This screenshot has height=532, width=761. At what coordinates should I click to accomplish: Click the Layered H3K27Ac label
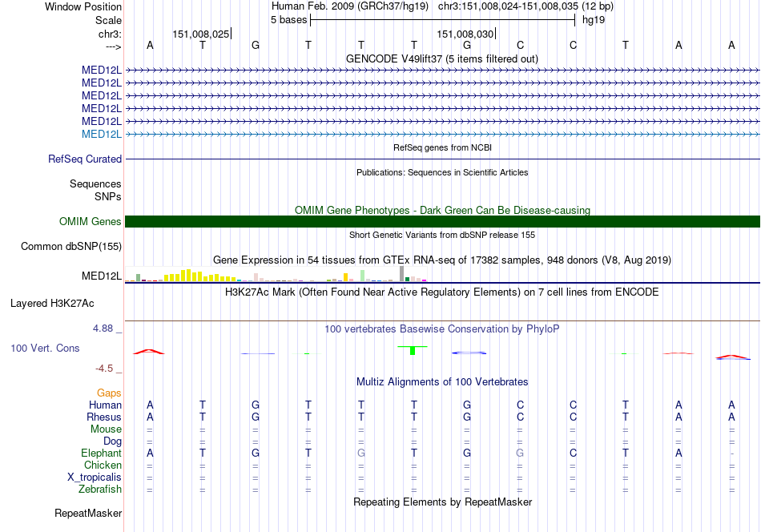tap(52, 304)
